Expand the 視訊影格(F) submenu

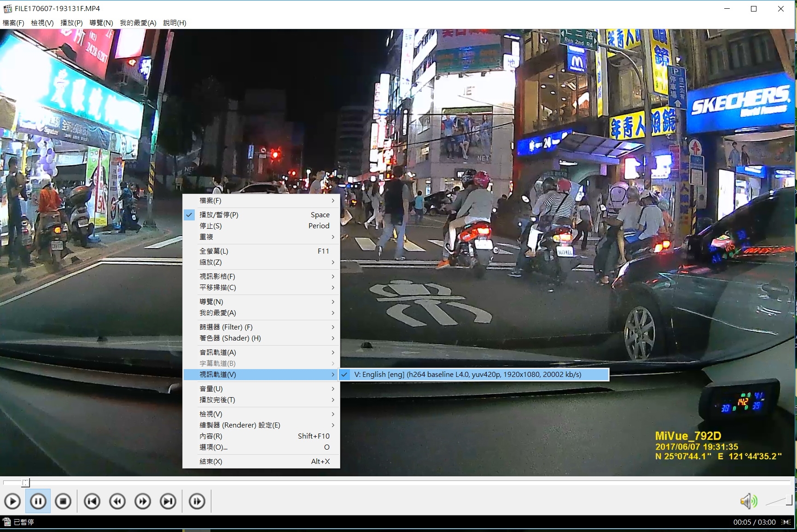[x=262, y=277]
